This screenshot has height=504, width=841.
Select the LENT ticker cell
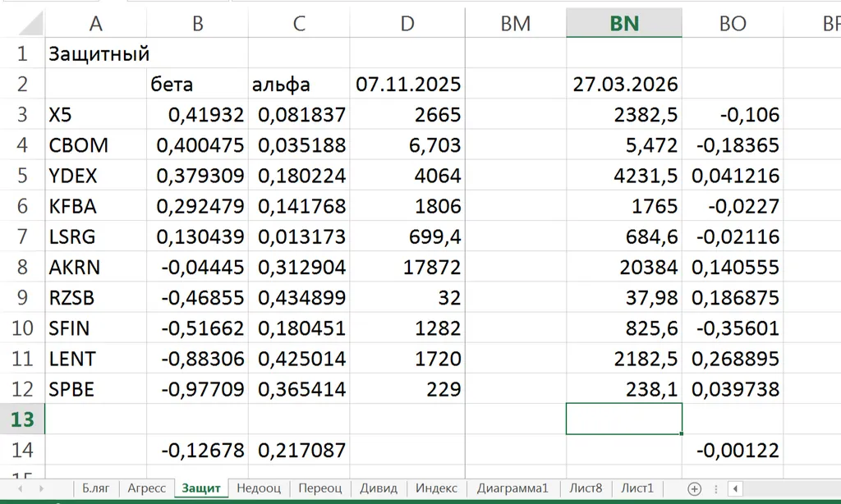coord(95,358)
